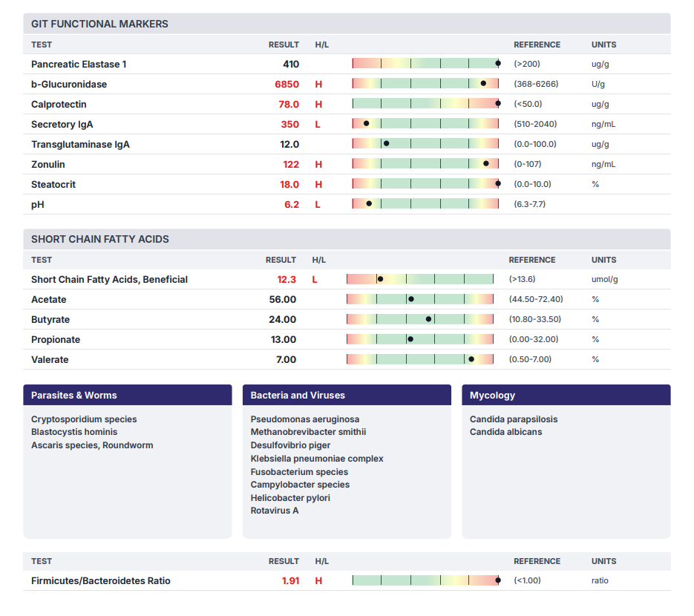The width and height of the screenshot is (694, 616).
Task: Click the pH reference (6.3-7.7)
Action: point(529,204)
